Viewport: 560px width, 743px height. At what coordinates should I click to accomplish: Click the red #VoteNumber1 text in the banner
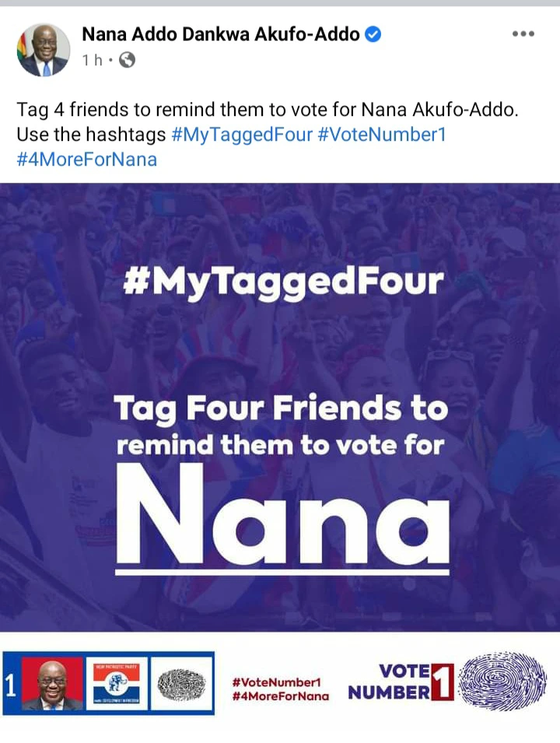click(277, 682)
